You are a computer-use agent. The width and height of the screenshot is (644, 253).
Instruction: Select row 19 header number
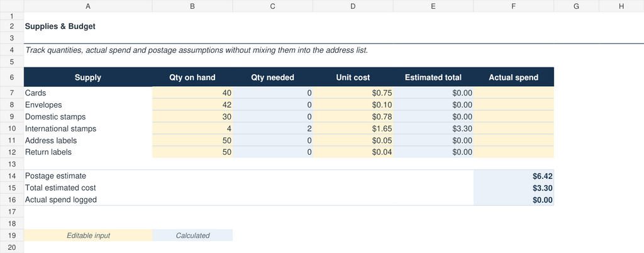click(12, 235)
